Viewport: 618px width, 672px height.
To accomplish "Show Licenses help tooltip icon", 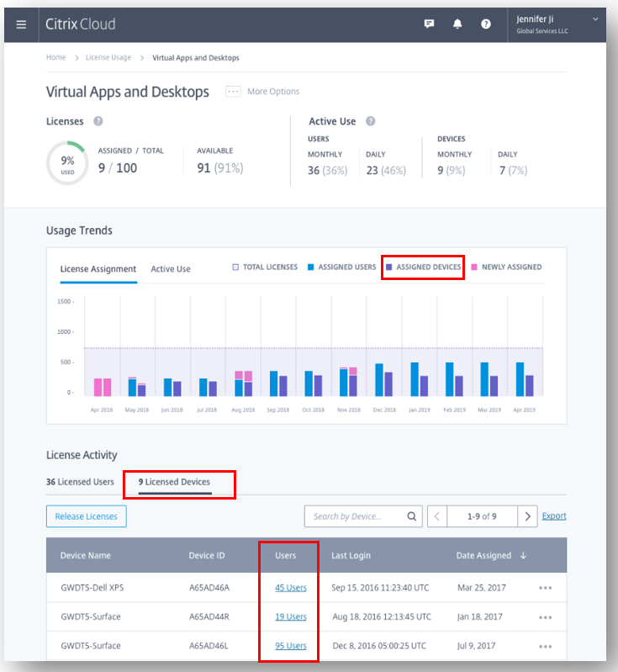I will (x=98, y=121).
